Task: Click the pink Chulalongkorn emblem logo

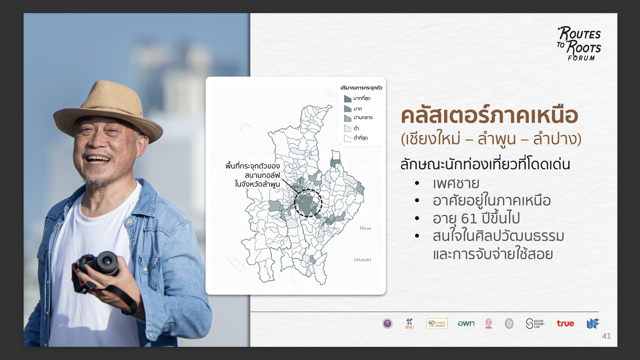Action: (x=489, y=324)
